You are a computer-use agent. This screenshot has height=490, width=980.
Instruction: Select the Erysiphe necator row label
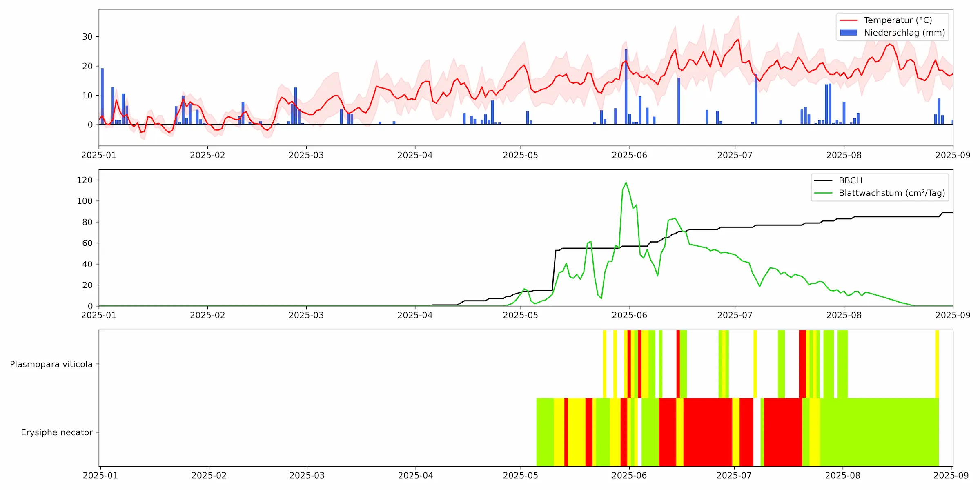coord(57,432)
